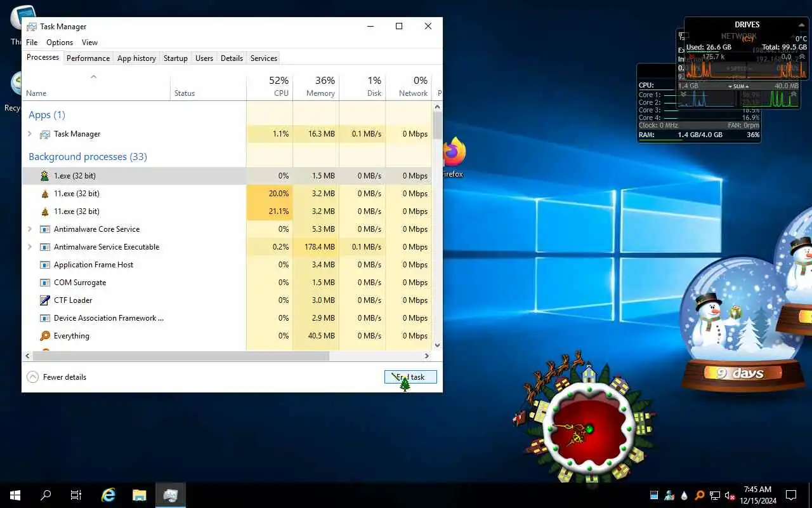
Task: Click the vertical scrollbar down arrow
Action: point(437,345)
